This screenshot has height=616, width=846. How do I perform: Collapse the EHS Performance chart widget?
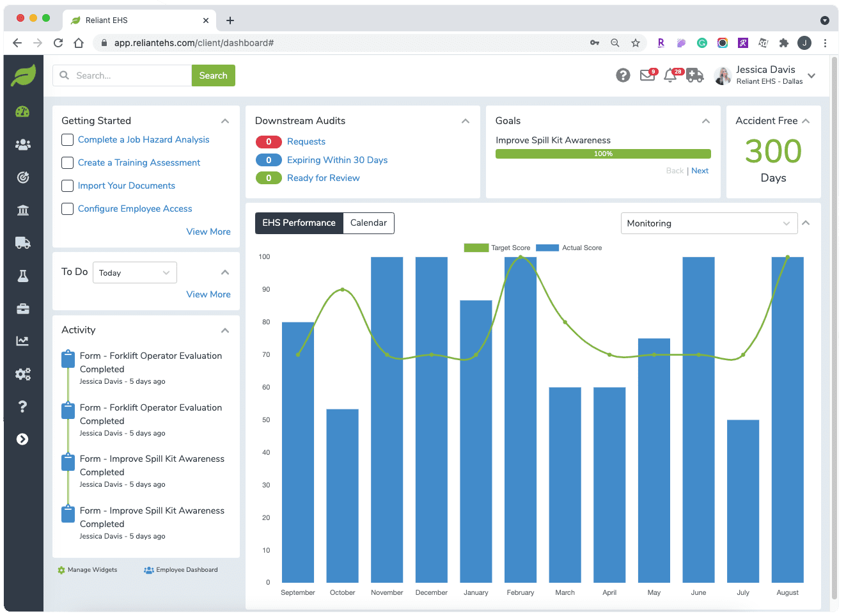(x=806, y=223)
